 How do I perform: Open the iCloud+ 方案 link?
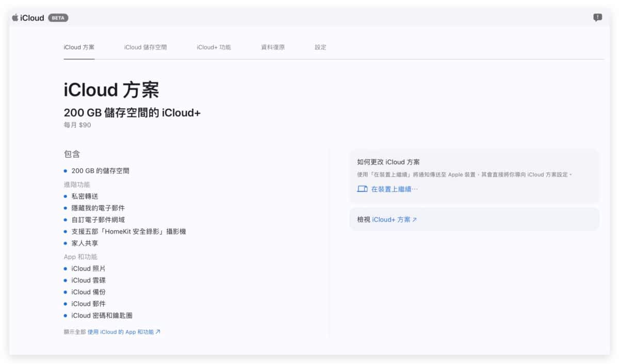(395, 220)
